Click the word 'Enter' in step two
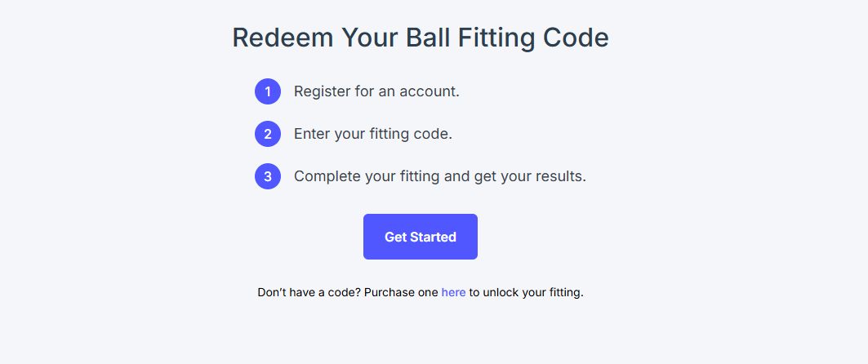868x364 pixels. click(x=312, y=134)
